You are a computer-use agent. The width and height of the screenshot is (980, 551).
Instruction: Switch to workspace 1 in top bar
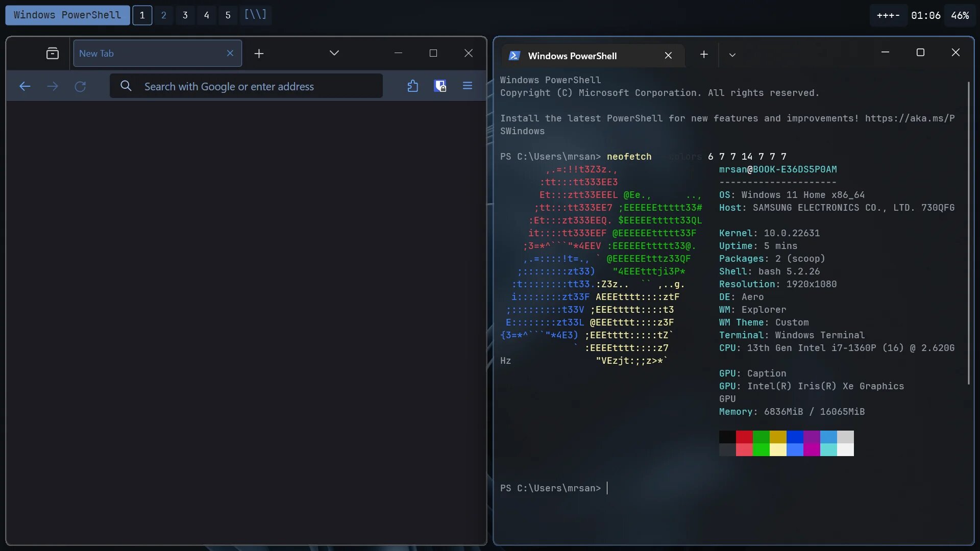[x=142, y=15]
